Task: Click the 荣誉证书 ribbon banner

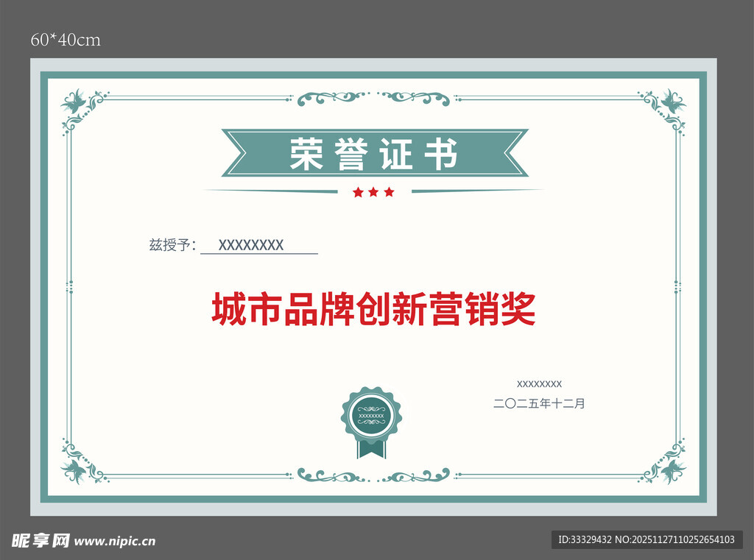Action: (x=374, y=154)
